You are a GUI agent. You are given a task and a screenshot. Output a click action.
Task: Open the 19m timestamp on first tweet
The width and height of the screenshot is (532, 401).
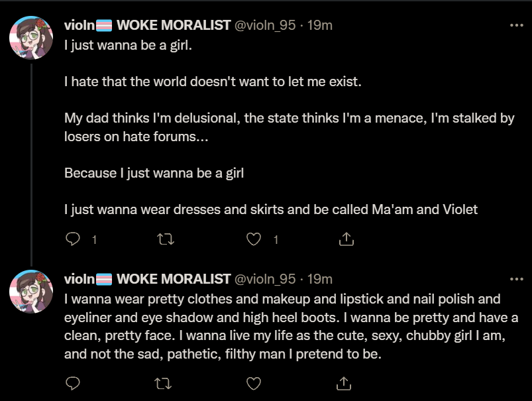(319, 25)
